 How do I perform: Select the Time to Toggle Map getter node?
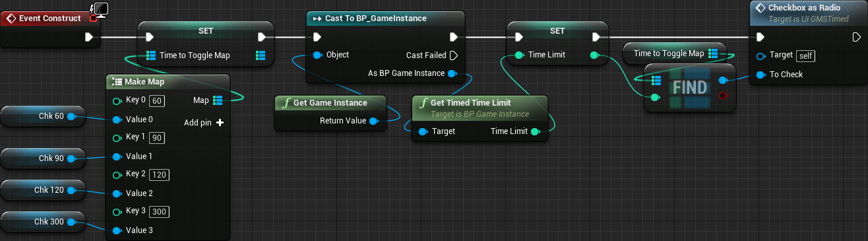click(674, 53)
